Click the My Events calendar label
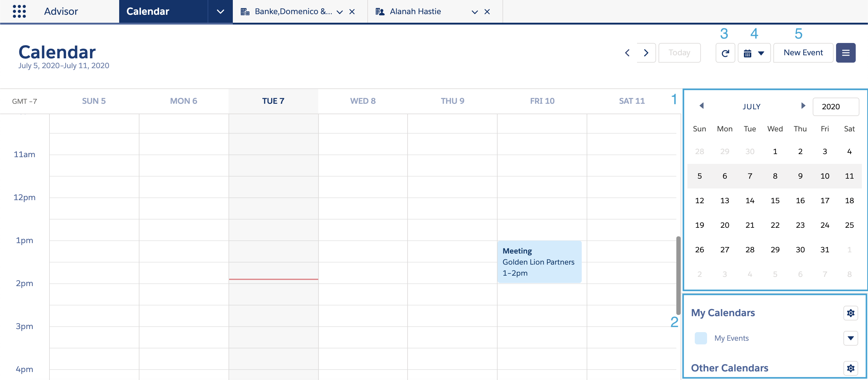Screen dimensions: 868x380 point(732,338)
